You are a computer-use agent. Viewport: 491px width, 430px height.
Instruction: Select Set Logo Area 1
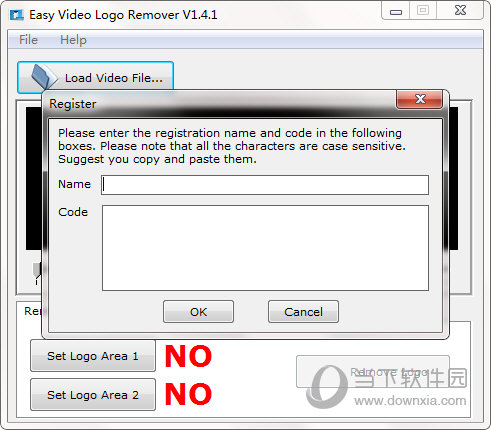[93, 356]
